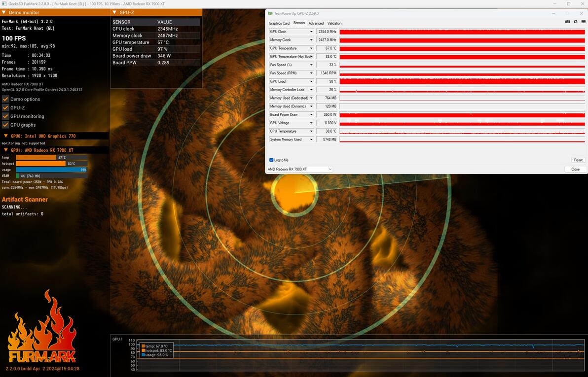Click the graph legend usage: 98.0 % entry

154,355
